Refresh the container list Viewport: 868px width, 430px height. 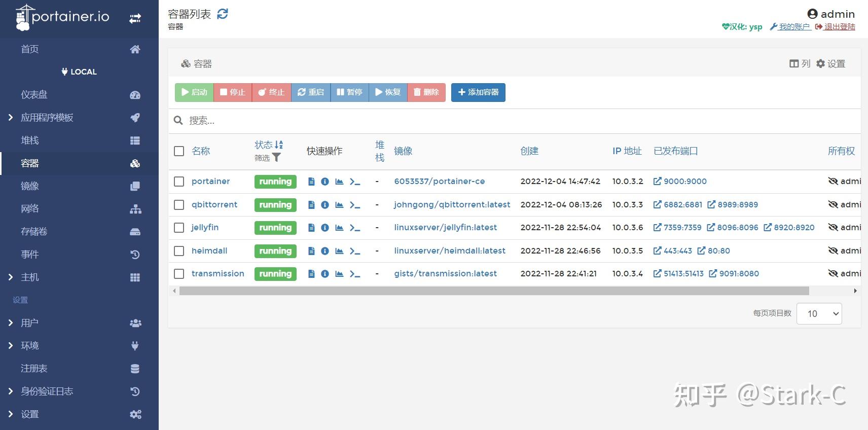[x=223, y=14]
